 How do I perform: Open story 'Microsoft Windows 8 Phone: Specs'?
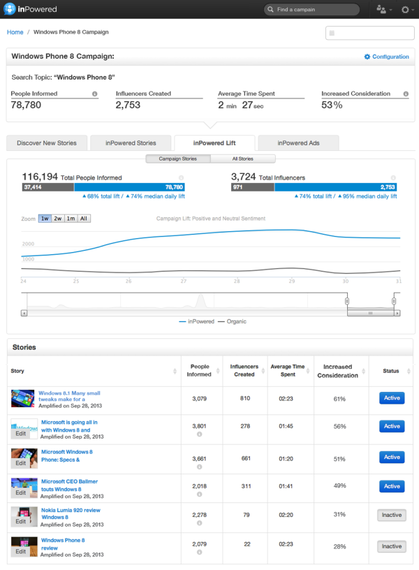(67, 456)
